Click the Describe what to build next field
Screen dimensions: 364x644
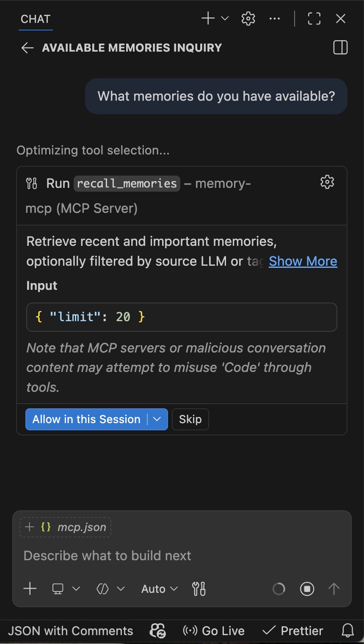[x=108, y=556]
